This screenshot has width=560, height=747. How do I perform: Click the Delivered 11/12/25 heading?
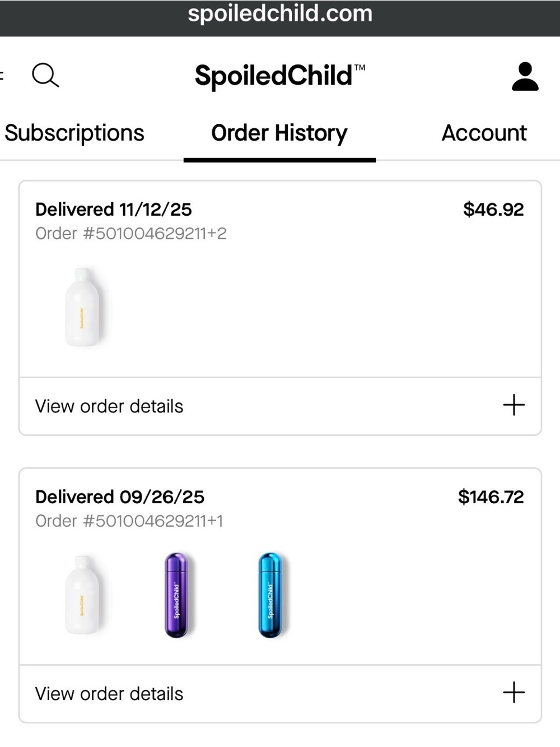point(114,209)
